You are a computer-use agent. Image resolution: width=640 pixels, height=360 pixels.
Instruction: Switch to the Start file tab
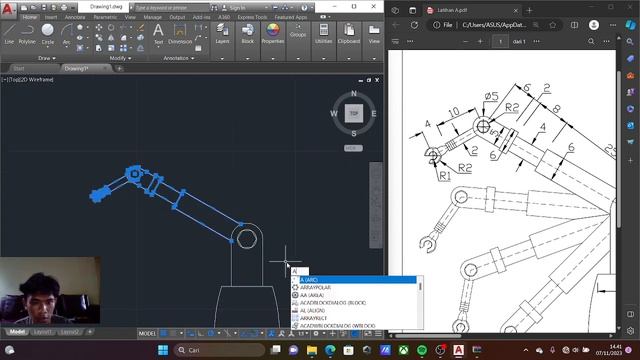[x=19, y=68]
